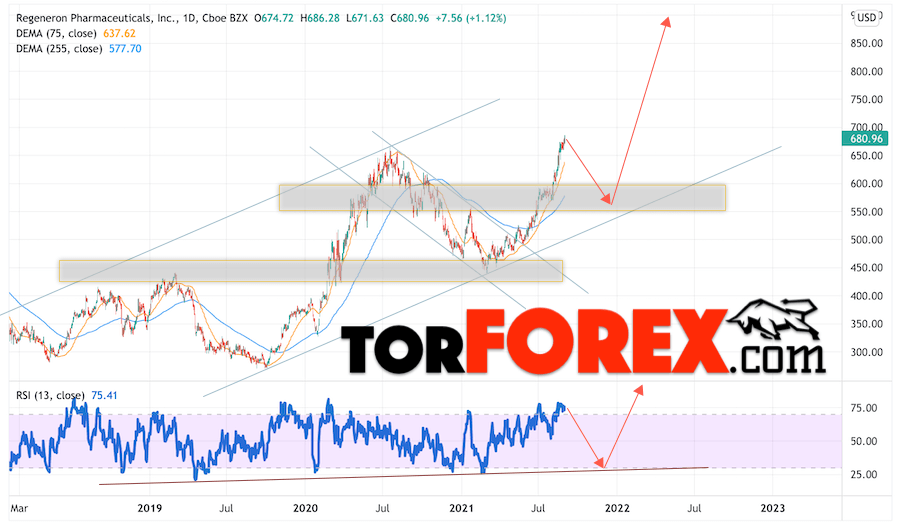Click the DEMA (75, close) indicator legend
Image resolution: width=901 pixels, height=526 pixels.
click(56, 33)
